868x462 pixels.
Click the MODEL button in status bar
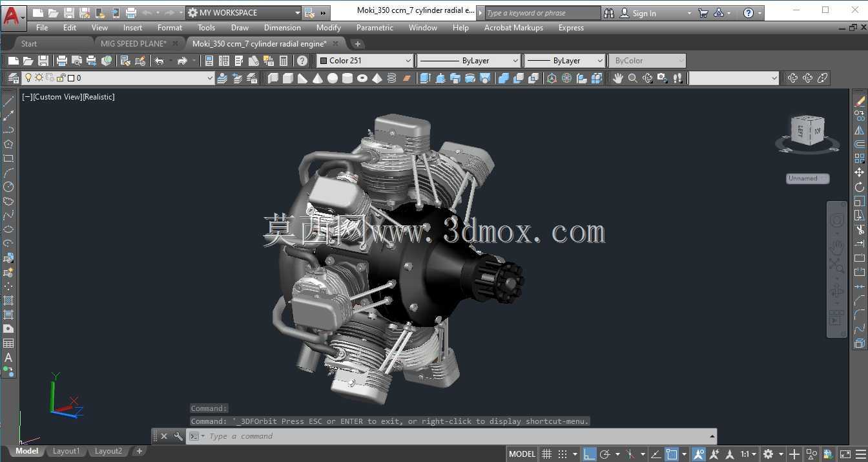click(522, 454)
